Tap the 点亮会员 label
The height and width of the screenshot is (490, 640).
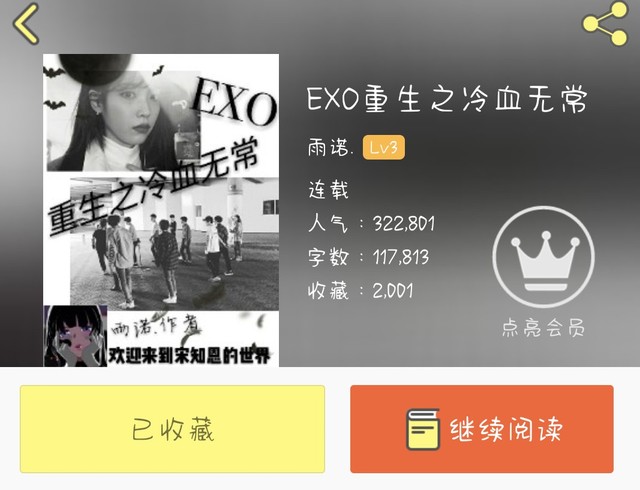(543, 327)
